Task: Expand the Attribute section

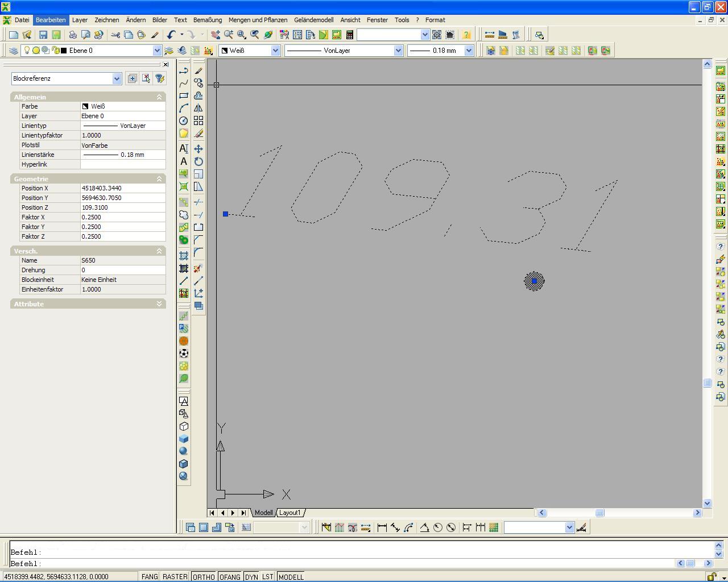Action: pyautogui.click(x=159, y=304)
